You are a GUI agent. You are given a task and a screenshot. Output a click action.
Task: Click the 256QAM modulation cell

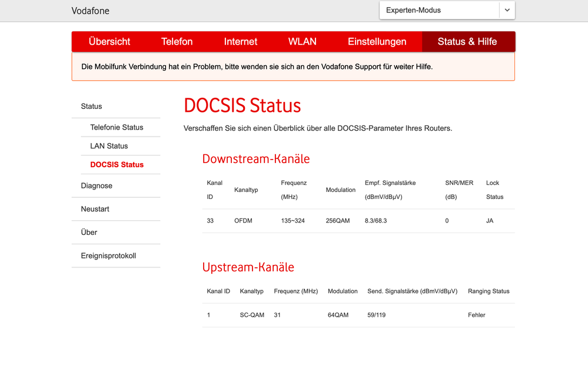coord(337,221)
